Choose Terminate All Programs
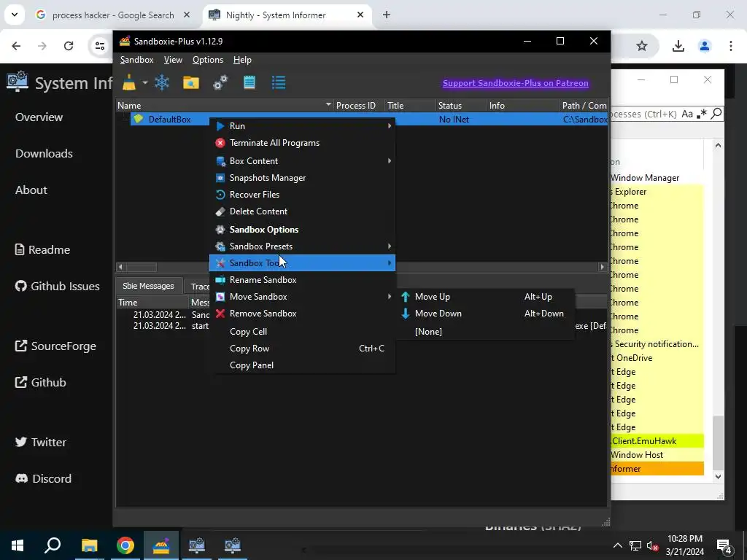The image size is (747, 560). click(303, 143)
